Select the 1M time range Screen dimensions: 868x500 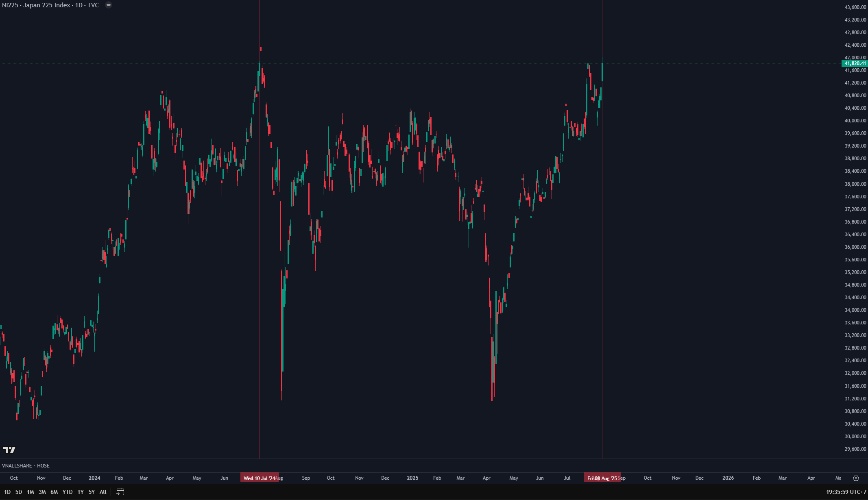(31, 492)
